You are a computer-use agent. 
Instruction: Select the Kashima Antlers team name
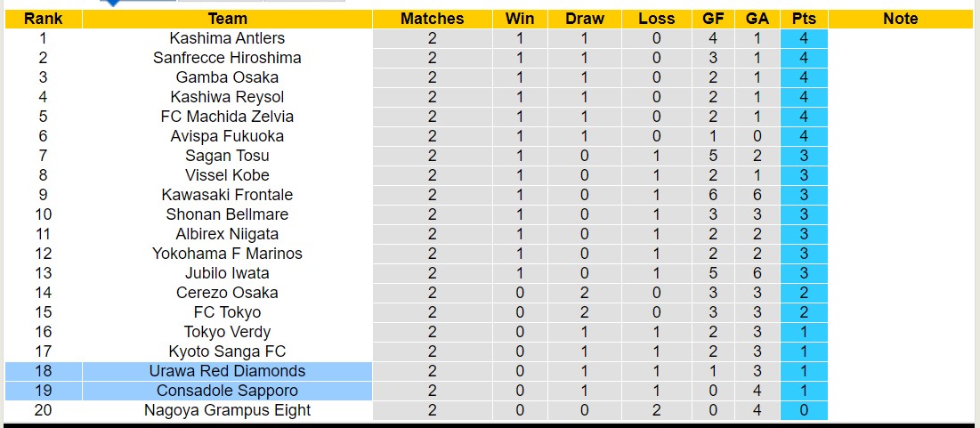point(227,38)
